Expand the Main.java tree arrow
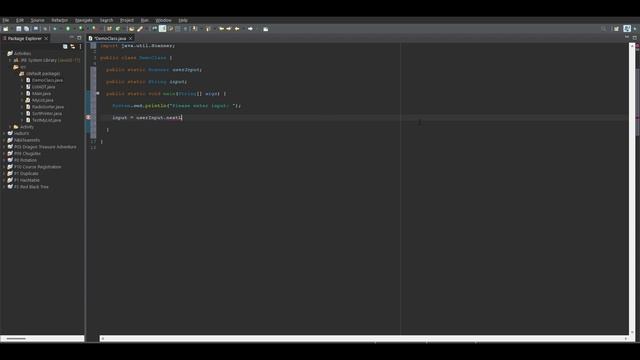Screen dimensions: 640x360 coord(22,93)
